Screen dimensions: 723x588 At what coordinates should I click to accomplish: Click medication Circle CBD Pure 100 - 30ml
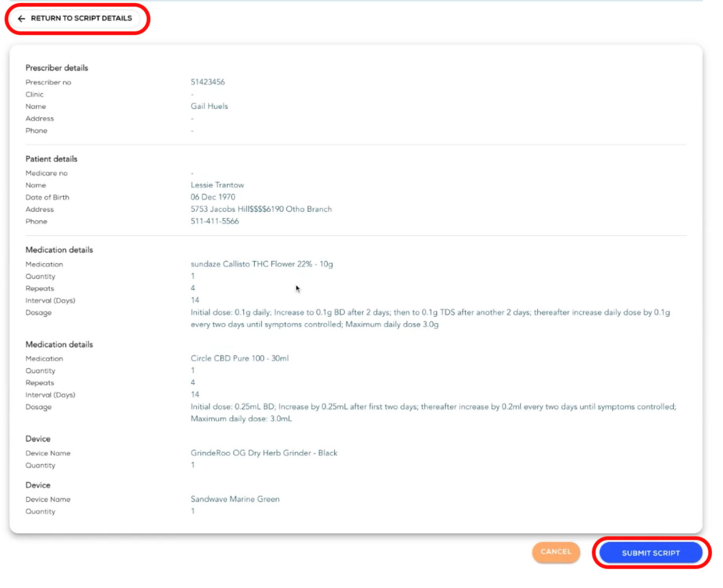[x=240, y=359]
